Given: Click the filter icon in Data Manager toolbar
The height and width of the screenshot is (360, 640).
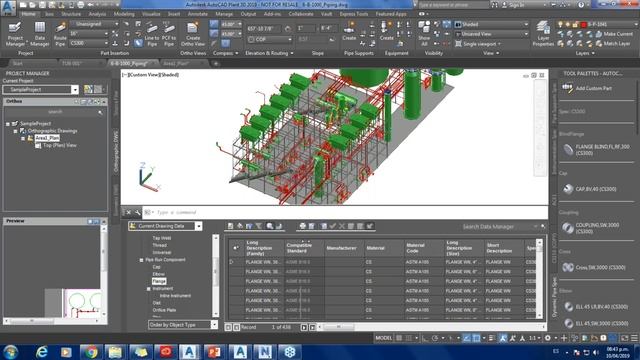Looking at the screenshot, I should [x=259, y=226].
